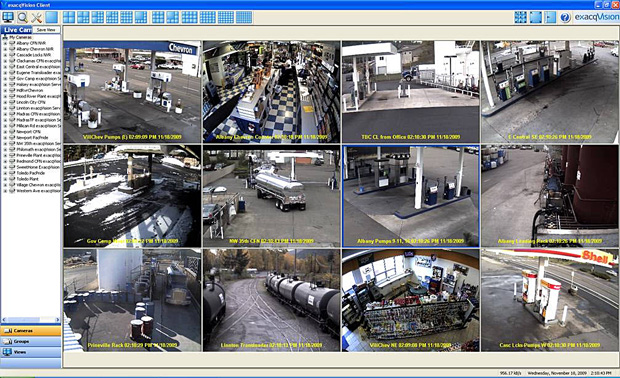Image resolution: width=620 pixels, height=378 pixels.
Task: Select NW 35th server
Action: click(38, 144)
